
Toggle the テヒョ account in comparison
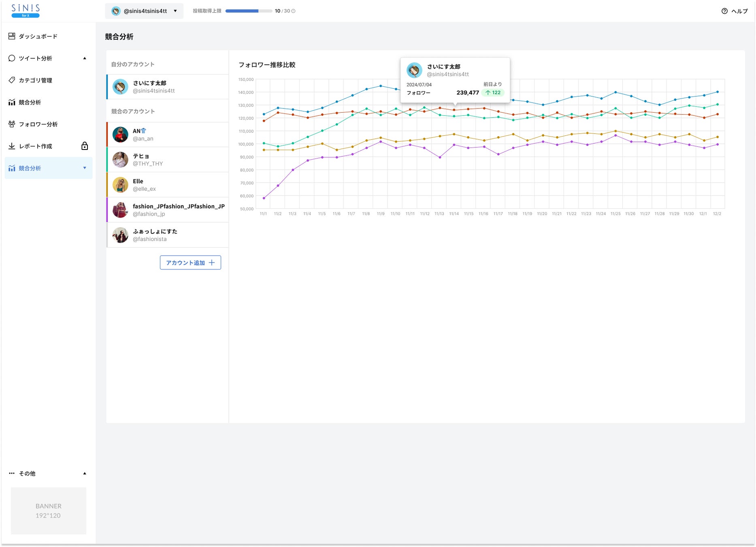[168, 160]
